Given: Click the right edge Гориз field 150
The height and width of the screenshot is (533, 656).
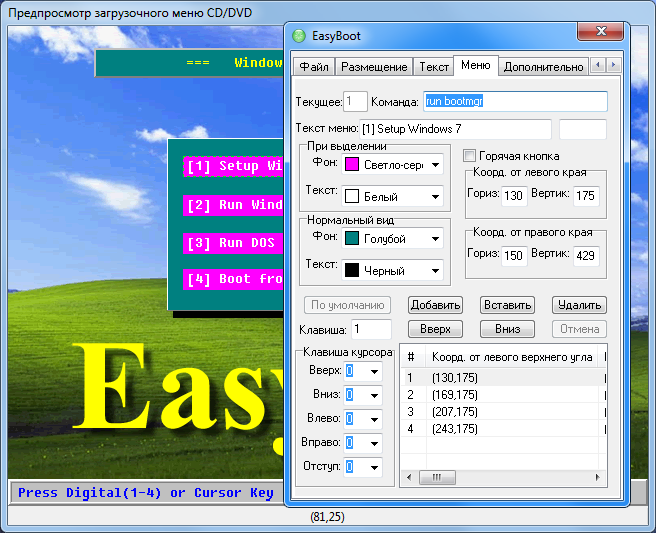Looking at the screenshot, I should tap(513, 256).
